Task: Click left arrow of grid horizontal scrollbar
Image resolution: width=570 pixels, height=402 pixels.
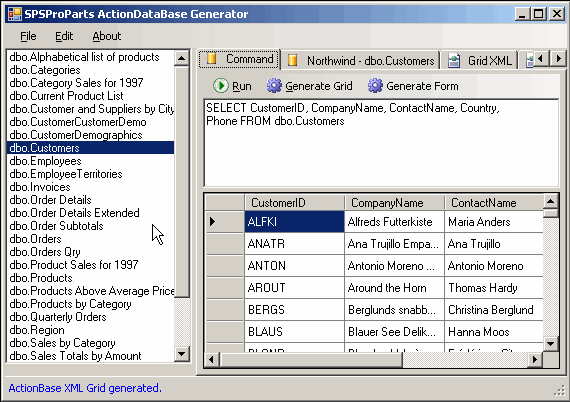Action: (212, 360)
